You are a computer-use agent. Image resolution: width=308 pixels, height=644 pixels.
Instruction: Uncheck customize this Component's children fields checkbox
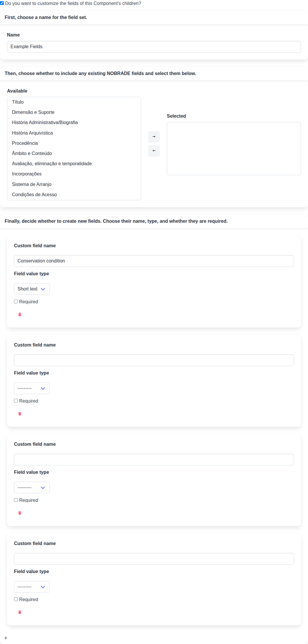point(2,3)
